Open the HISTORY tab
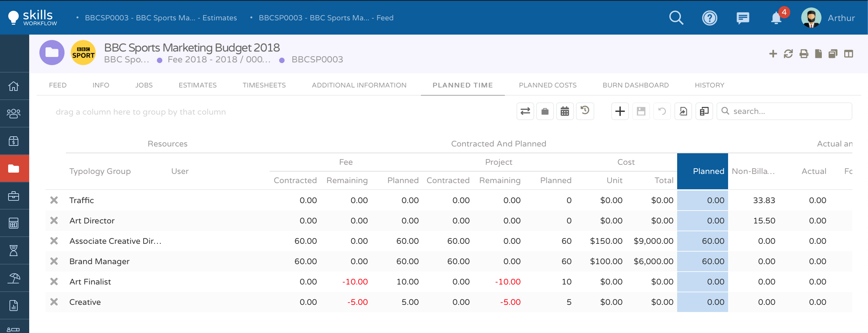This screenshot has width=868, height=333. coord(709,85)
